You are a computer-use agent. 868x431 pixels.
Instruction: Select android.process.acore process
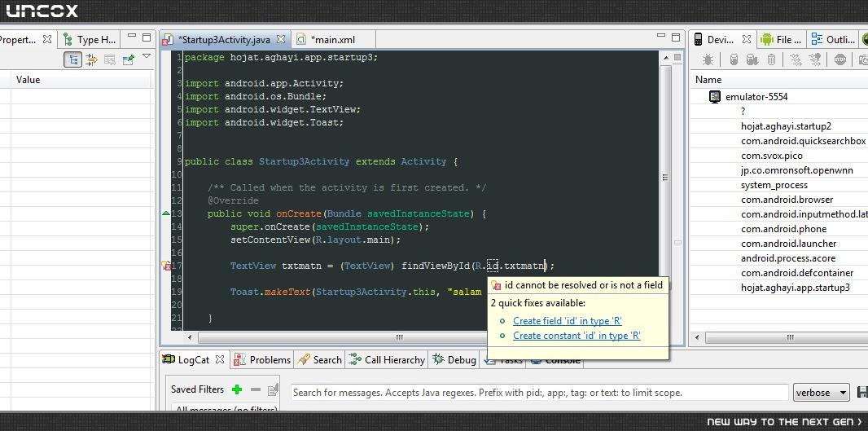788,258
